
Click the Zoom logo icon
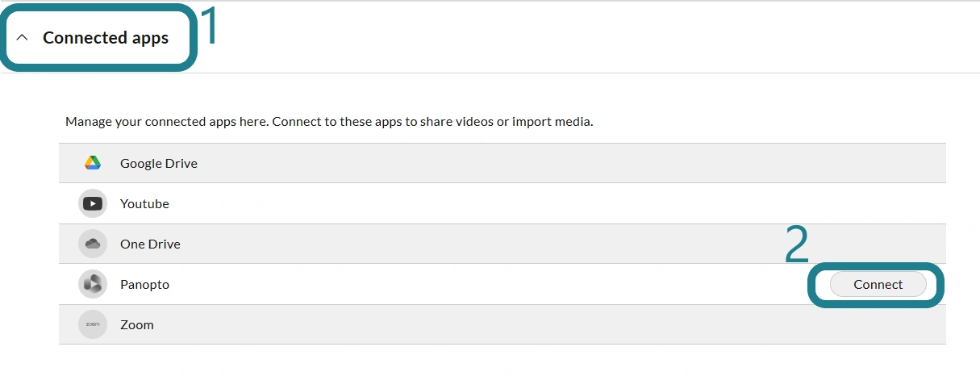click(x=93, y=324)
